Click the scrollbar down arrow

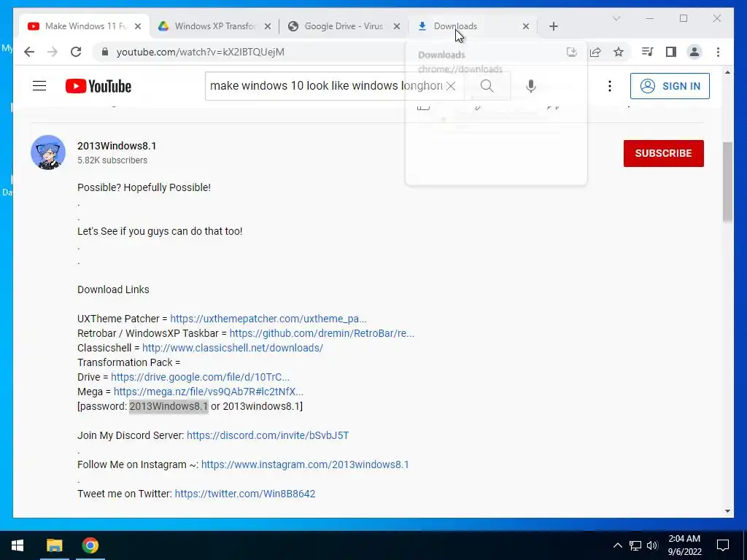(727, 511)
